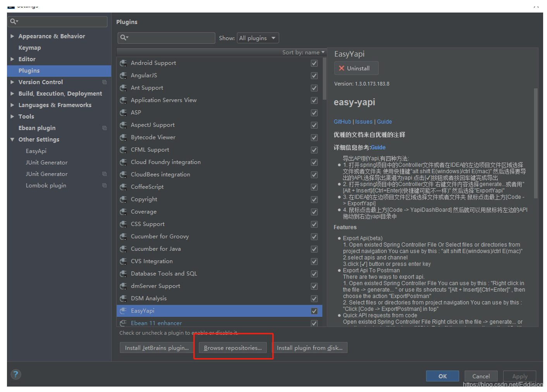547x392 pixels.
Task: Click the plugins search input field
Action: (166, 38)
